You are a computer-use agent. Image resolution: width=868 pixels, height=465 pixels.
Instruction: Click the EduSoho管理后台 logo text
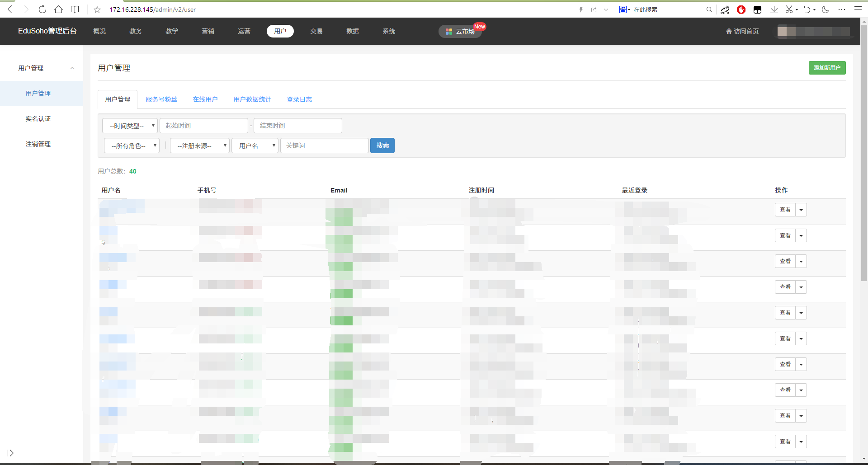pyautogui.click(x=47, y=31)
